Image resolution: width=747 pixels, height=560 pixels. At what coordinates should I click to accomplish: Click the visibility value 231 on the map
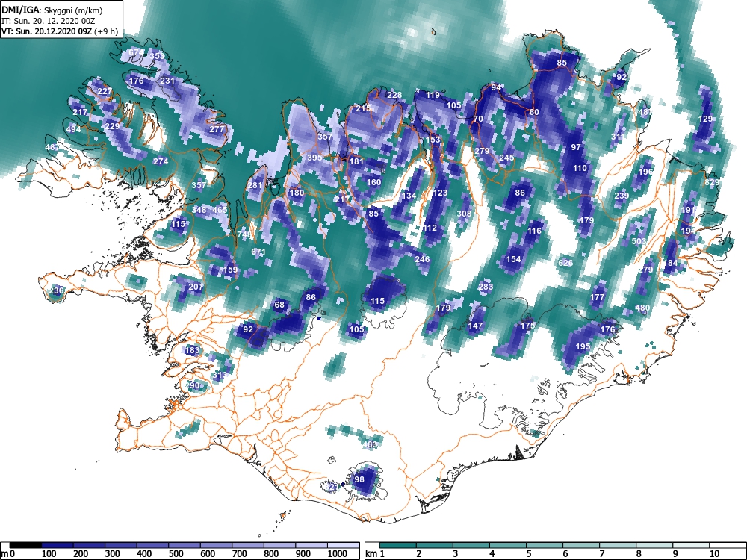tap(167, 81)
